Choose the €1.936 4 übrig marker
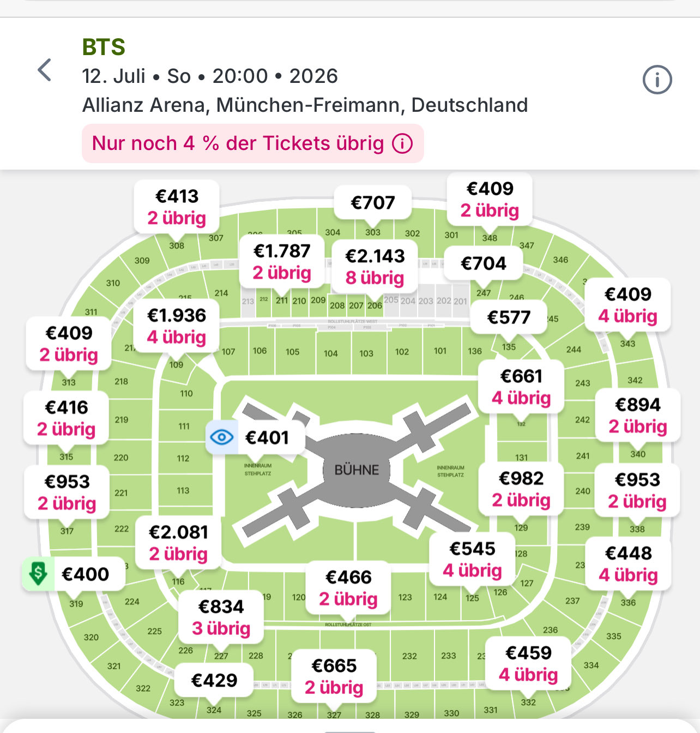 (x=177, y=326)
